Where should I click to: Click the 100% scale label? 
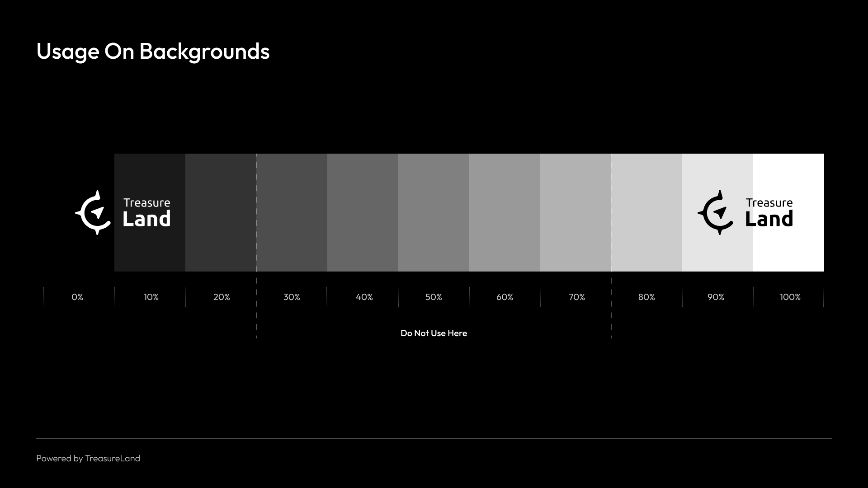click(790, 297)
